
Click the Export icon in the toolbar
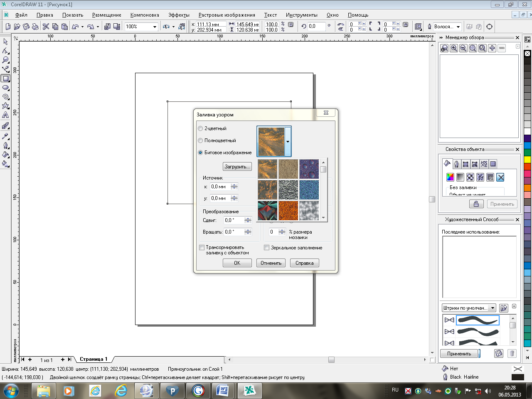tap(116, 27)
